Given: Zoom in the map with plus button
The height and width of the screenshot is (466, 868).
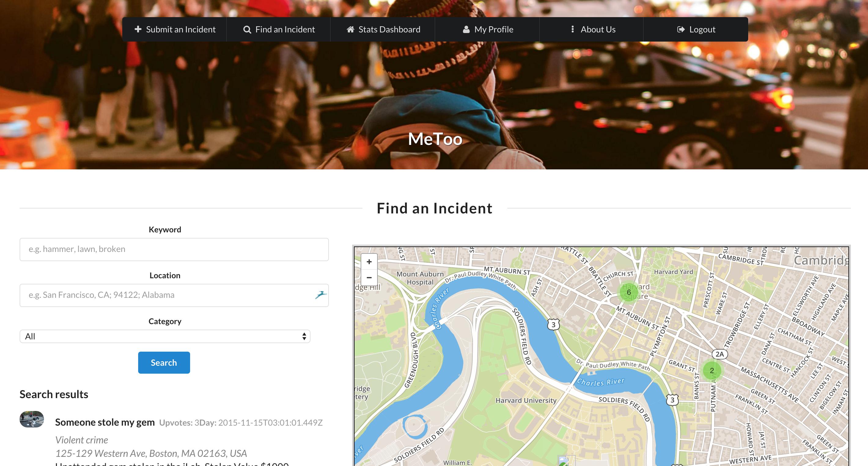Looking at the screenshot, I should [x=369, y=262].
